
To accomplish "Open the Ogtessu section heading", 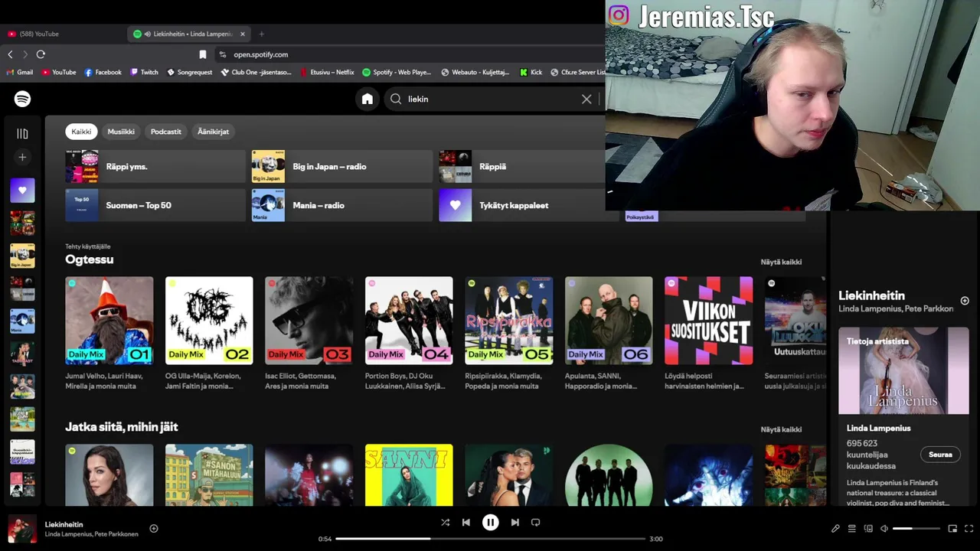I will (x=90, y=259).
